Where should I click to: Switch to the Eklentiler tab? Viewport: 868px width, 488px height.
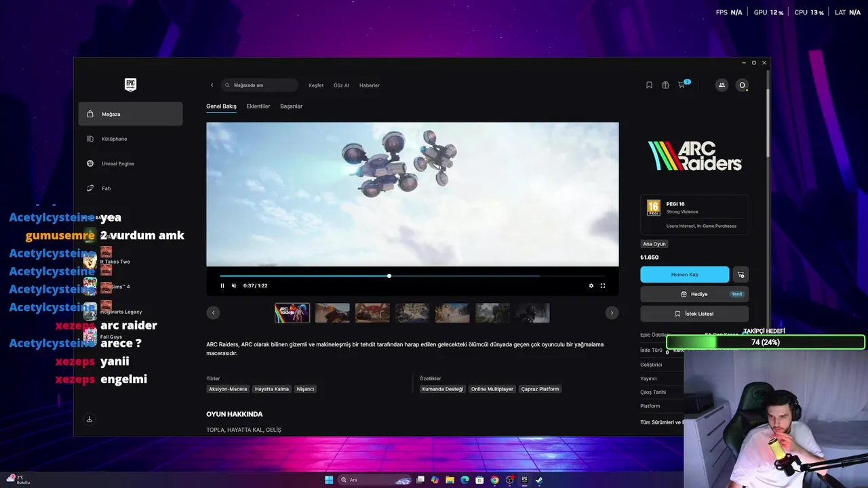point(258,106)
